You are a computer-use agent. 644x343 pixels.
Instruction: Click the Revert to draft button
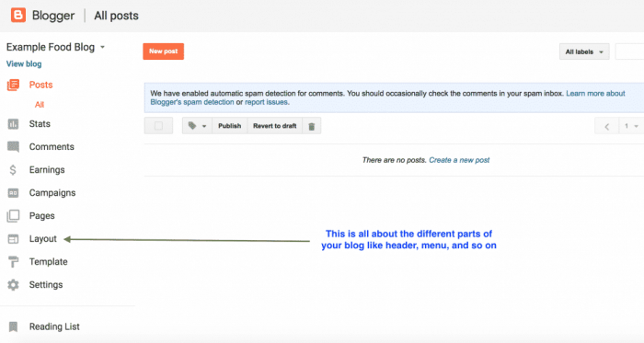point(275,126)
